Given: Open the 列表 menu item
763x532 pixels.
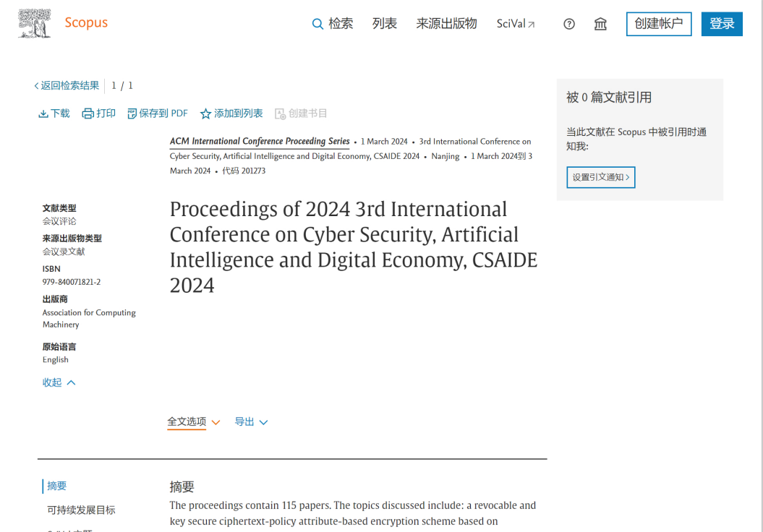Looking at the screenshot, I should [x=385, y=23].
